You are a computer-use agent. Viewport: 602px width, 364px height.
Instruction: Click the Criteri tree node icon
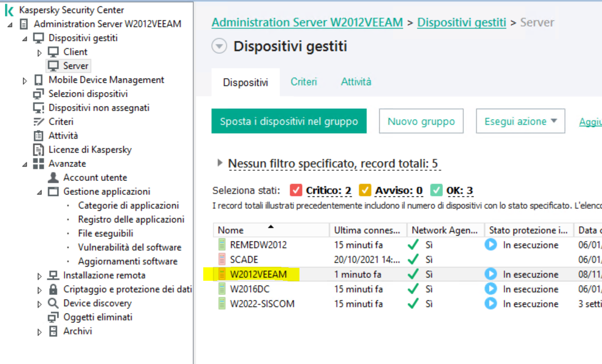tap(38, 122)
